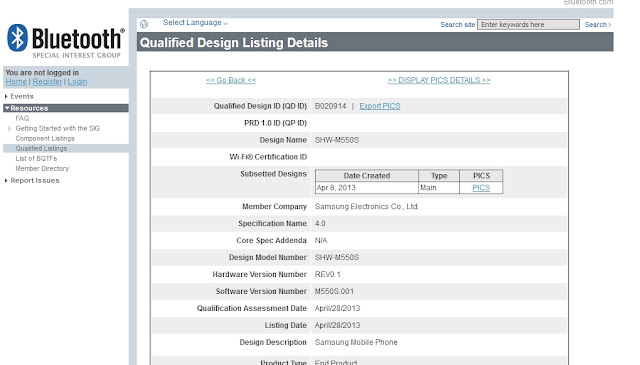The height and width of the screenshot is (365, 640).
Task: Select Design Model Number value SHW-M550S
Action: (337, 258)
